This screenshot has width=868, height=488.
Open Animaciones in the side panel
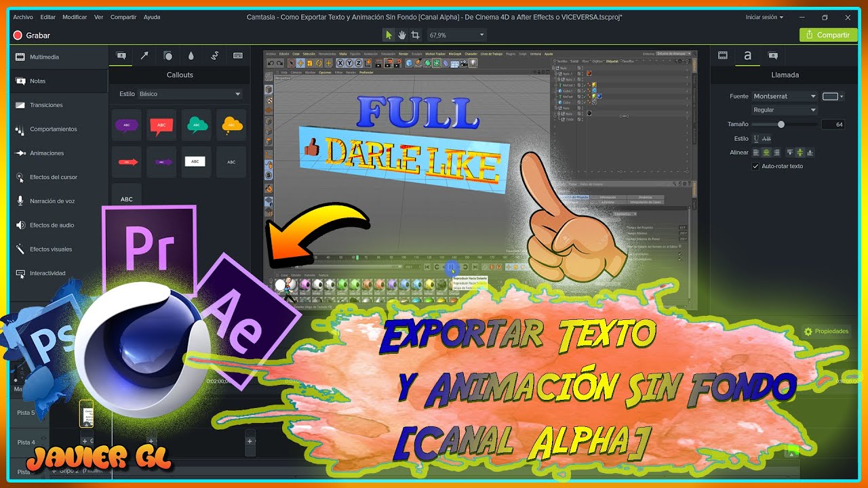click(58, 153)
